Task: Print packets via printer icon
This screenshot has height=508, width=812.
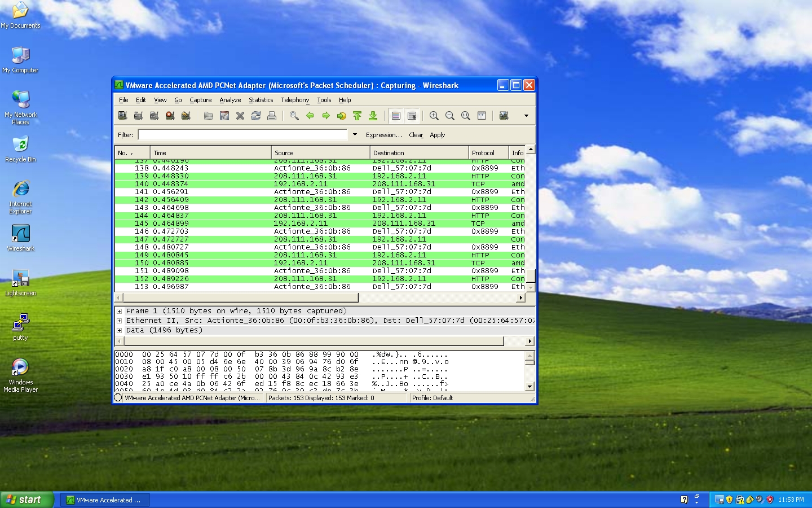Action: point(271,116)
